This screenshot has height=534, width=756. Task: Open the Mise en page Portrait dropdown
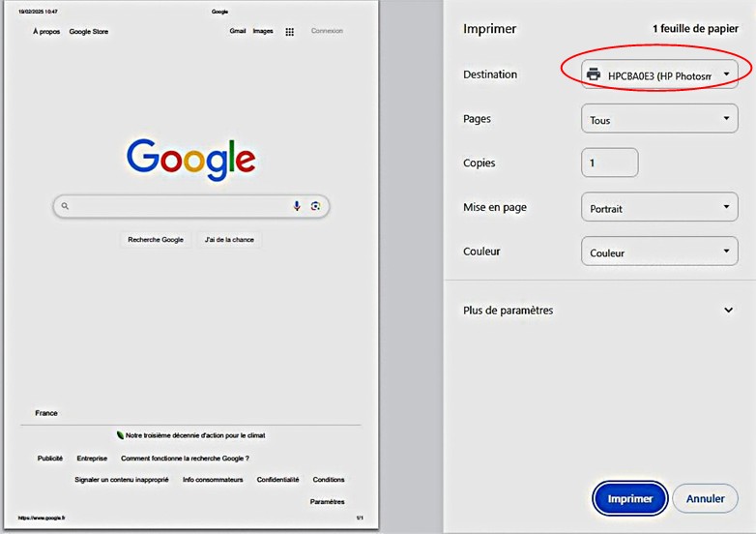coord(659,207)
